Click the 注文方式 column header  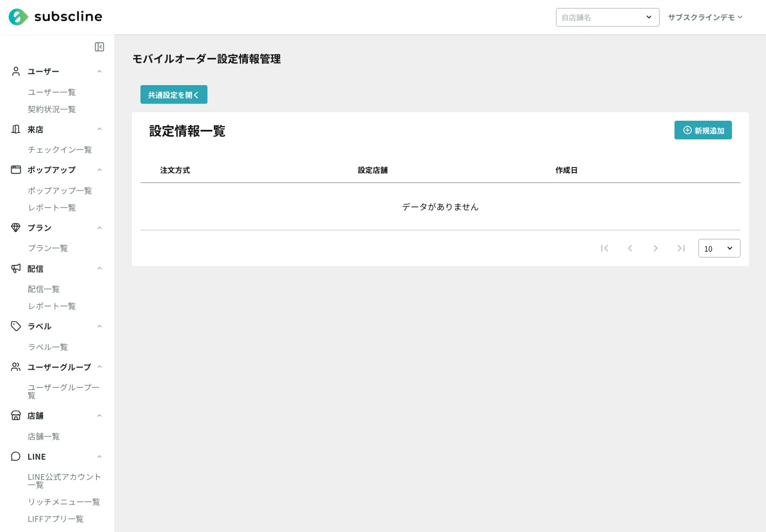[175, 170]
